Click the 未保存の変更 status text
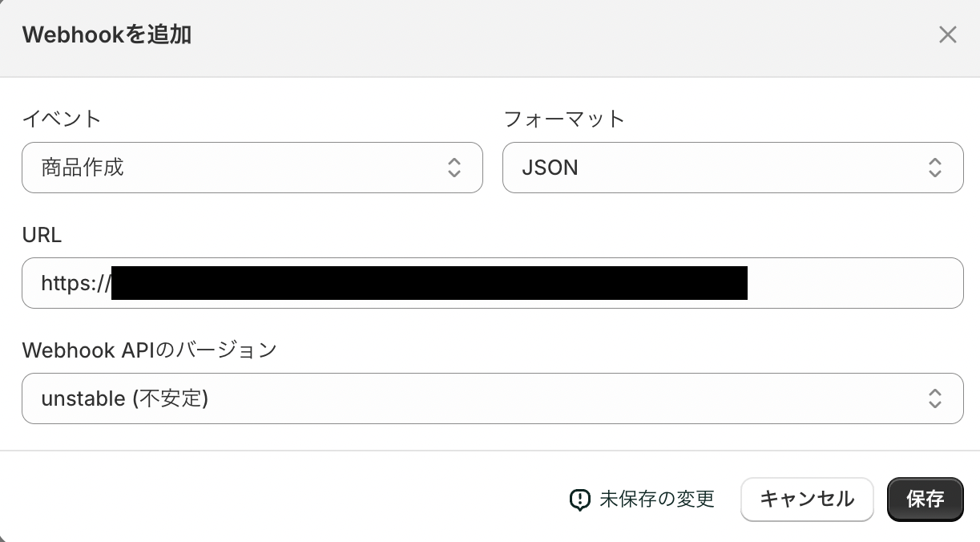980x542 pixels. tap(657, 500)
